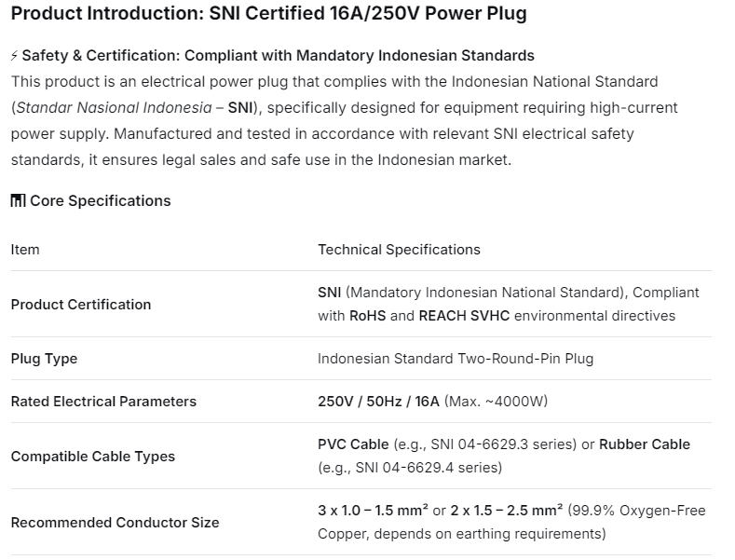This screenshot has height=560, width=735.
Task: Click the Rated Electrical Parameters row label
Action: point(103,402)
